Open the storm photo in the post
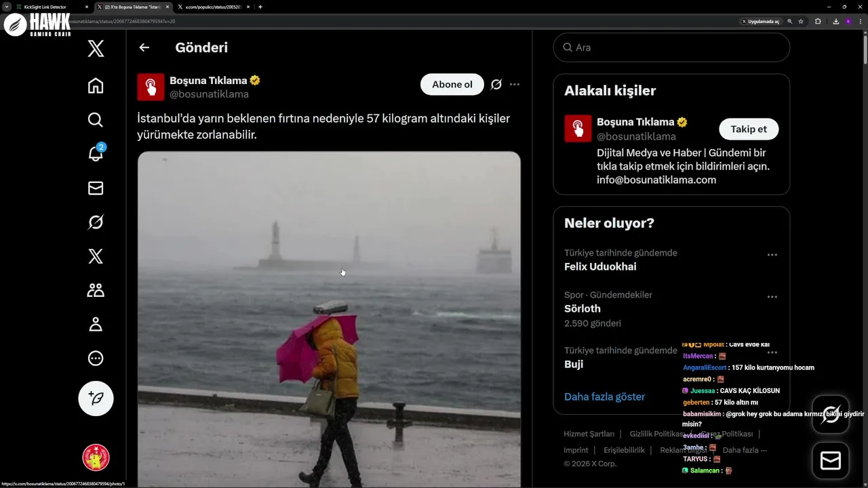This screenshot has width=868, height=488. pyautogui.click(x=329, y=319)
